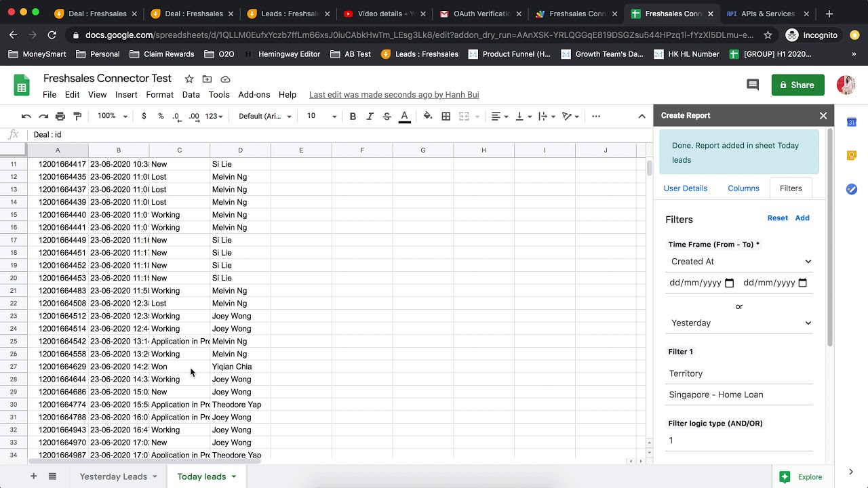Open font size 10 dropdown
This screenshot has height=488, width=868.
point(321,117)
